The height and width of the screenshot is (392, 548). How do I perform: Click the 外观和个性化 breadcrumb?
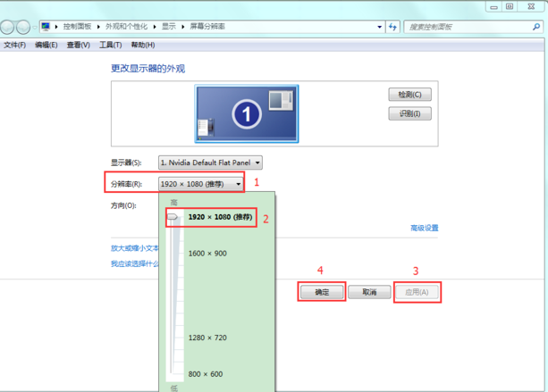coord(127,27)
